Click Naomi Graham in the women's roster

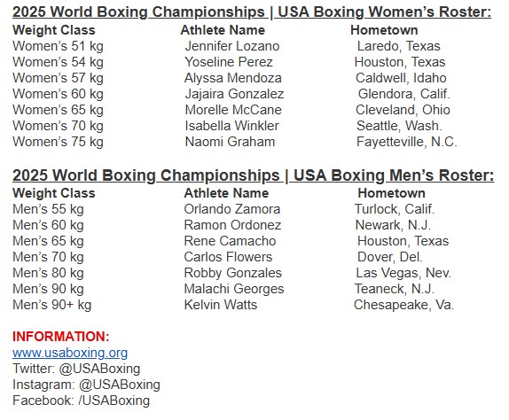point(230,142)
